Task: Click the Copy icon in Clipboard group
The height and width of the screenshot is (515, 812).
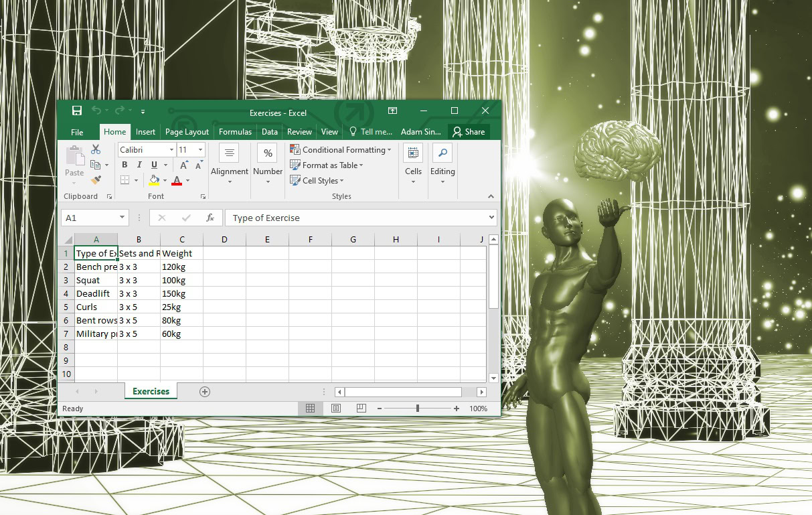Action: click(x=94, y=165)
